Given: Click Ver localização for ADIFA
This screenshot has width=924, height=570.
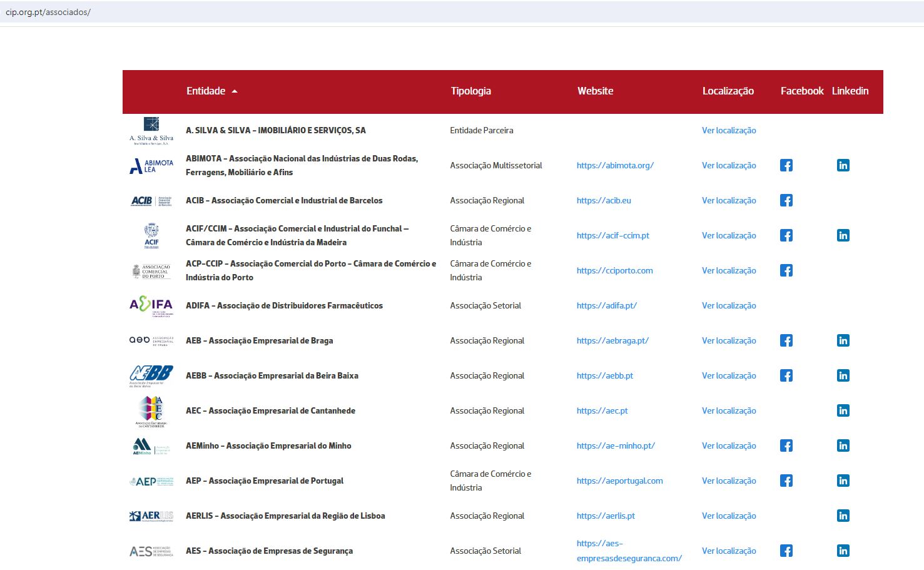Looking at the screenshot, I should 729,305.
